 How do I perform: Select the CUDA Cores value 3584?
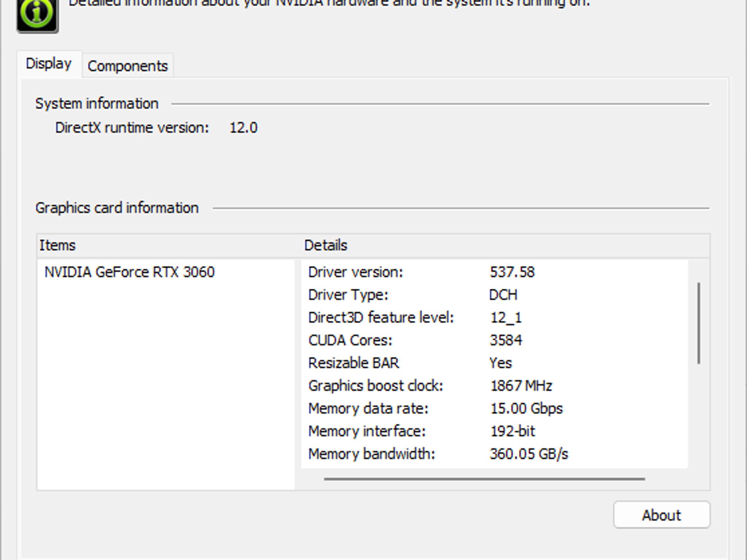tap(506, 341)
